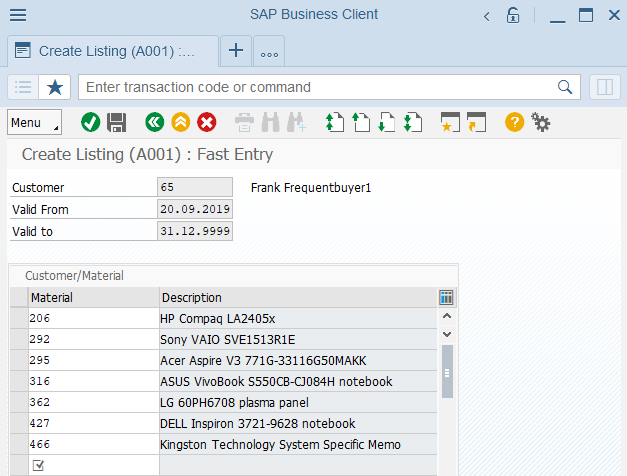The width and height of the screenshot is (627, 476).
Task: Click description HP Compaq LA2405x
Action: (298, 318)
